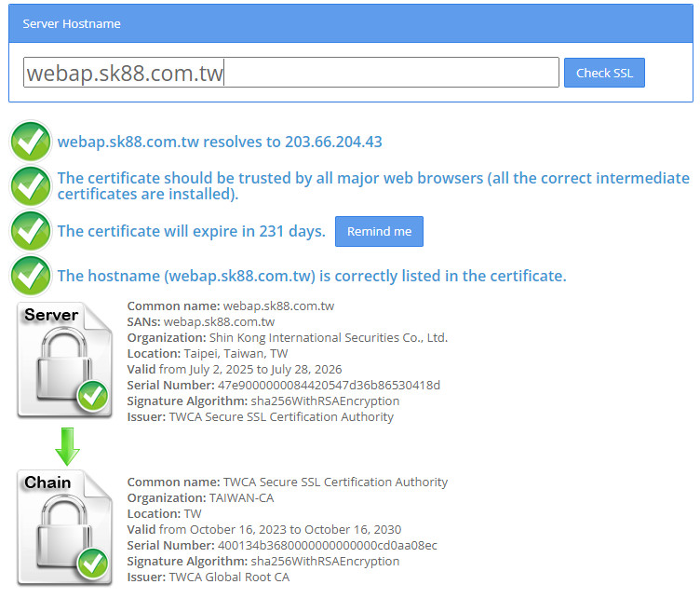Click green checkmark beside hostname listed message
This screenshot has height=598, width=700.
pyautogui.click(x=31, y=276)
